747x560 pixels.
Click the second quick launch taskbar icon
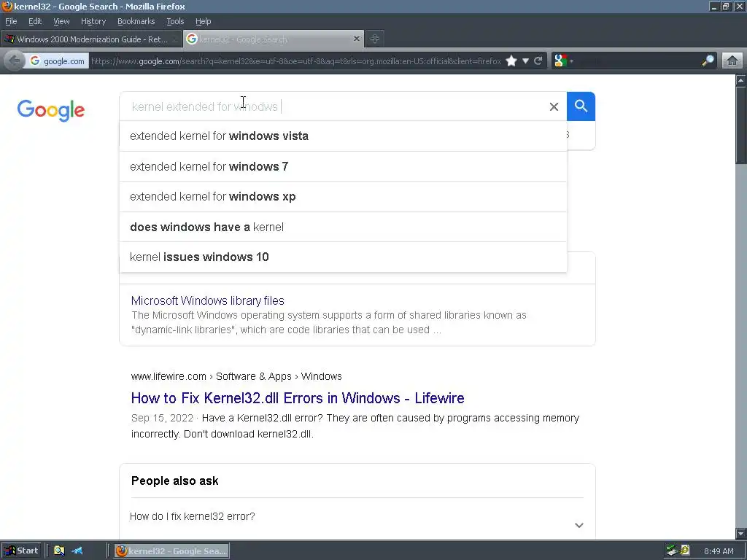tap(77, 551)
